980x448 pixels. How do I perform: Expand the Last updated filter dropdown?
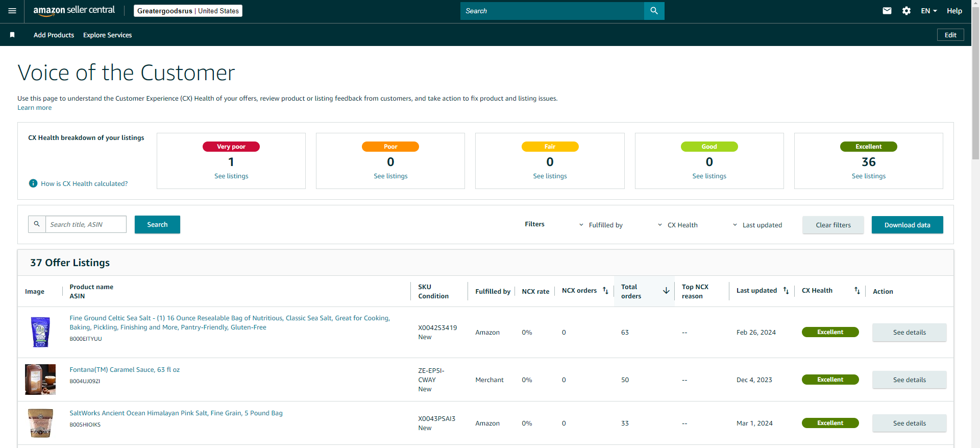coord(757,225)
